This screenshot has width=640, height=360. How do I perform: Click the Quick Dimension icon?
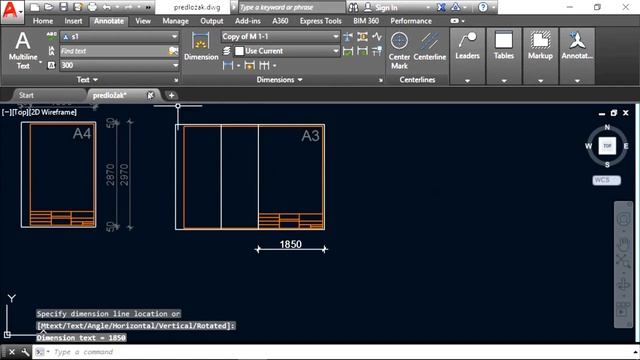tap(249, 65)
